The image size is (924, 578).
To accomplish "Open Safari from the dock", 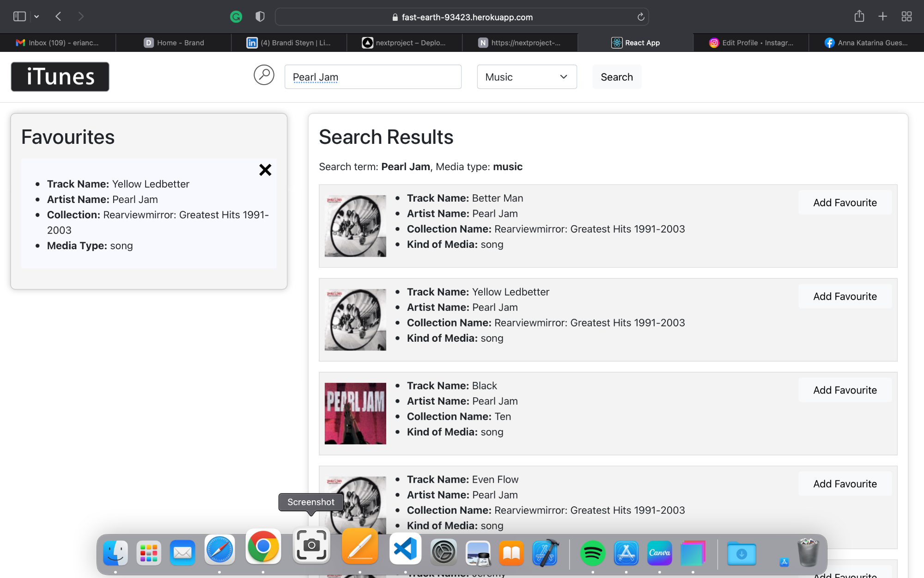I will (219, 550).
